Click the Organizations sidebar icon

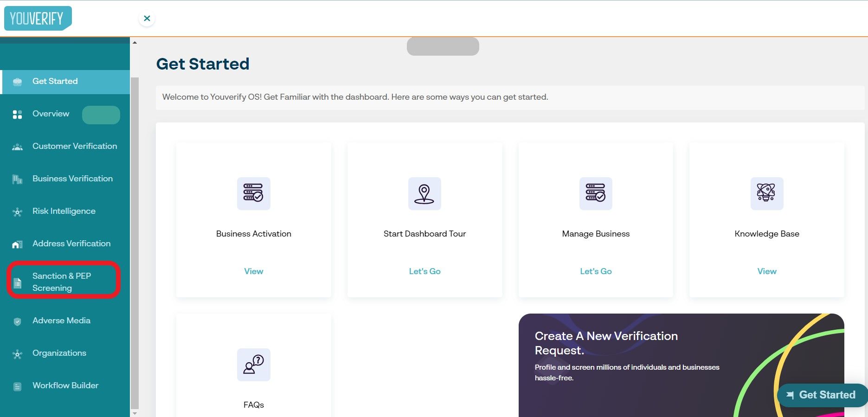(x=18, y=354)
